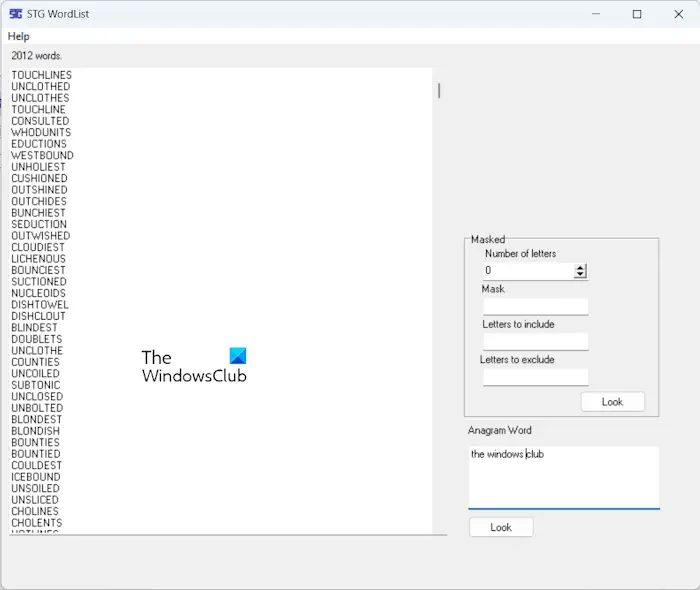
Task: Click the word list scrollbar thumb
Action: coord(439,91)
